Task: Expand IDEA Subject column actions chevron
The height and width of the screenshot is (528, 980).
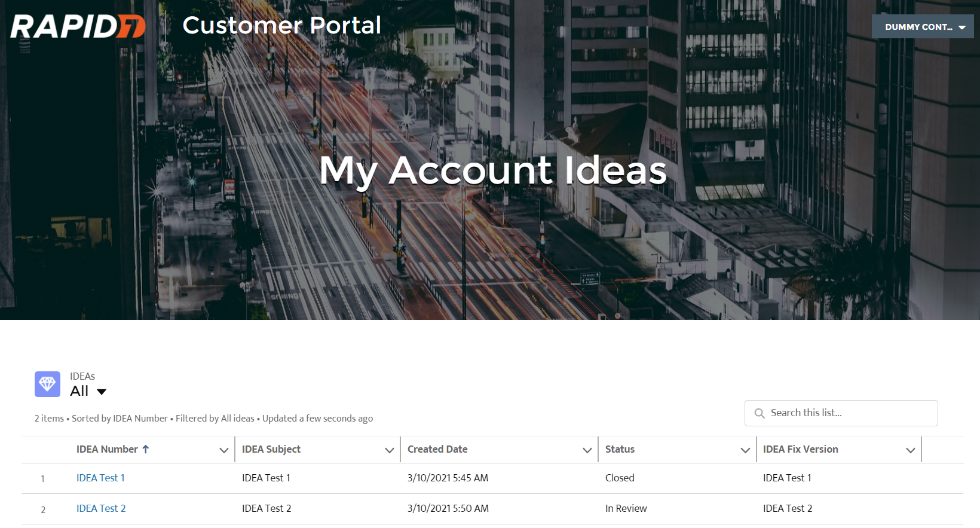Action: coord(390,450)
